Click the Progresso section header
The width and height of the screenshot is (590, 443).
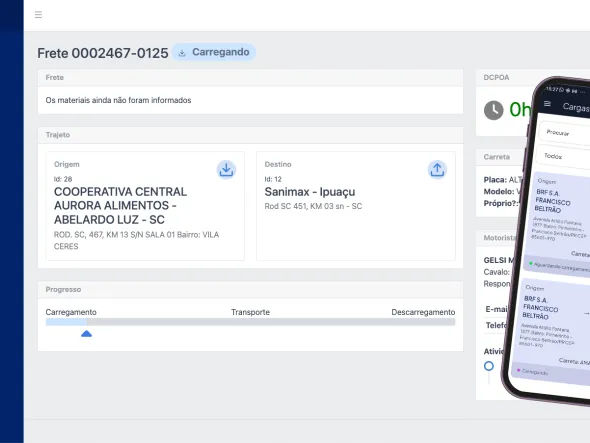250,289
